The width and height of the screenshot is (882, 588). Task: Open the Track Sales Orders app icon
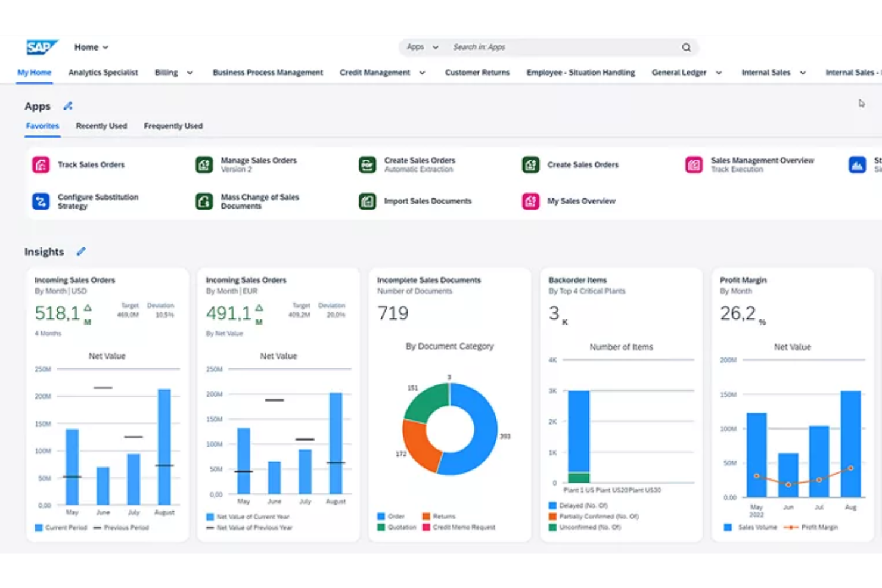[41, 164]
